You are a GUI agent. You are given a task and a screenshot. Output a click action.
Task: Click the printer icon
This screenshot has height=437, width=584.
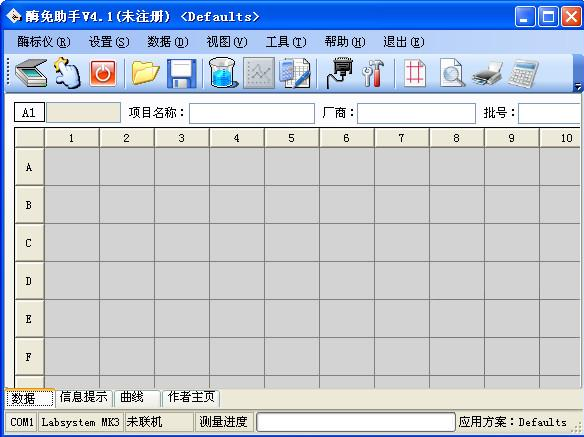point(487,73)
